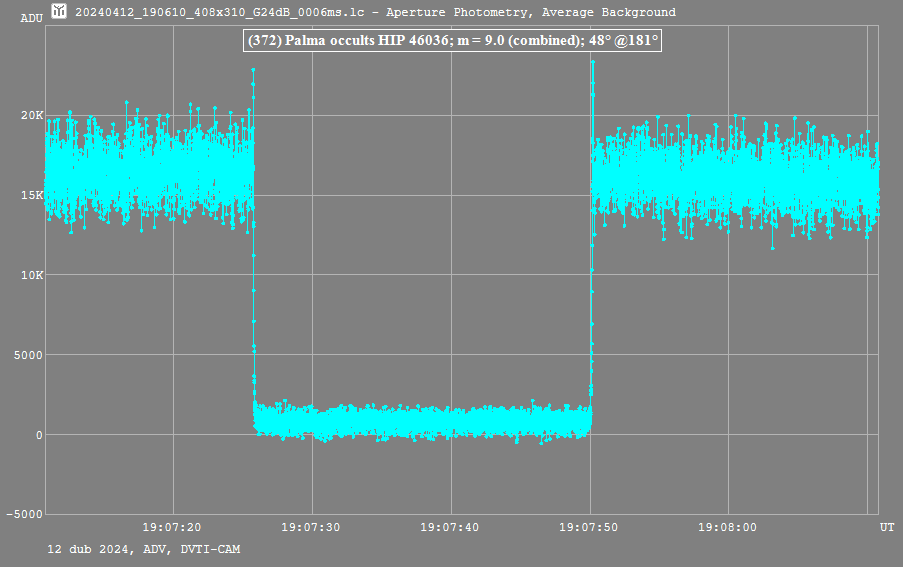Click the Palma occults HIP 46036 title box

[x=453, y=40]
